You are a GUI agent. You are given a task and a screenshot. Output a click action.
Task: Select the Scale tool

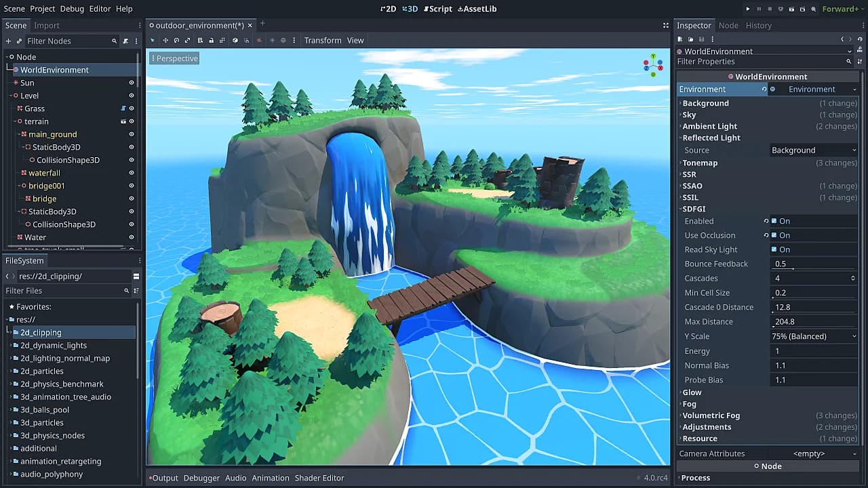[187, 40]
